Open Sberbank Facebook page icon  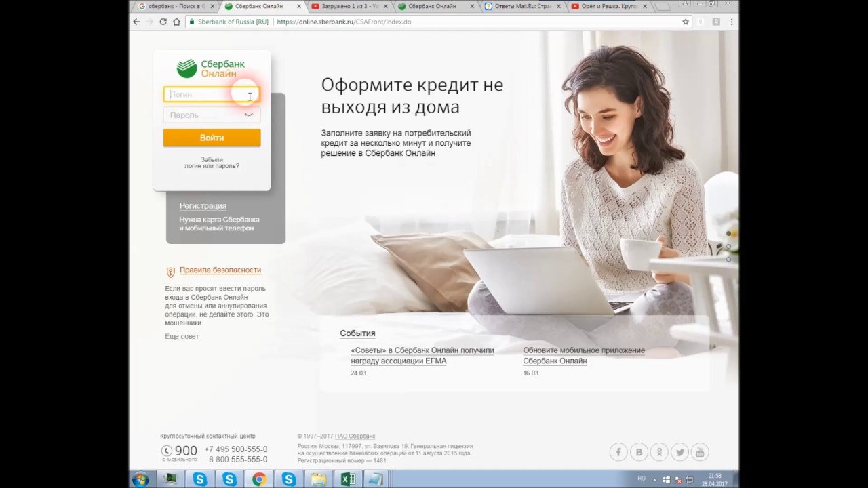pyautogui.click(x=618, y=452)
